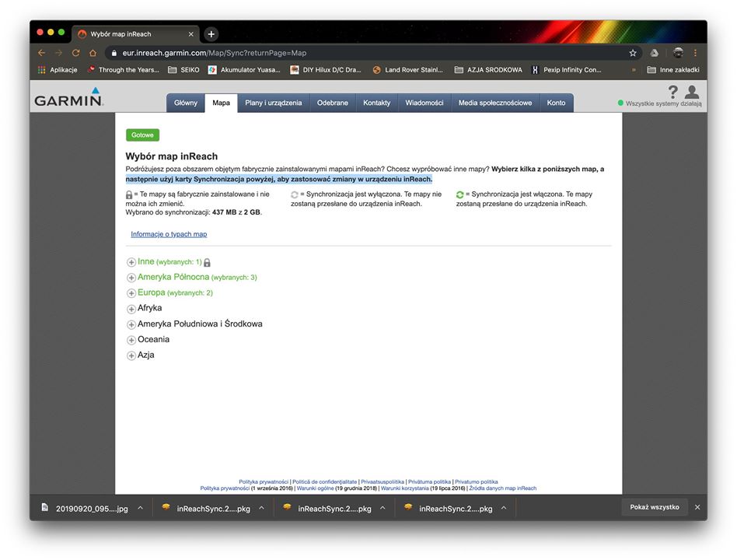Expand Ameryka Południowa i Środkowa category
The width and height of the screenshot is (737, 560).
131,324
